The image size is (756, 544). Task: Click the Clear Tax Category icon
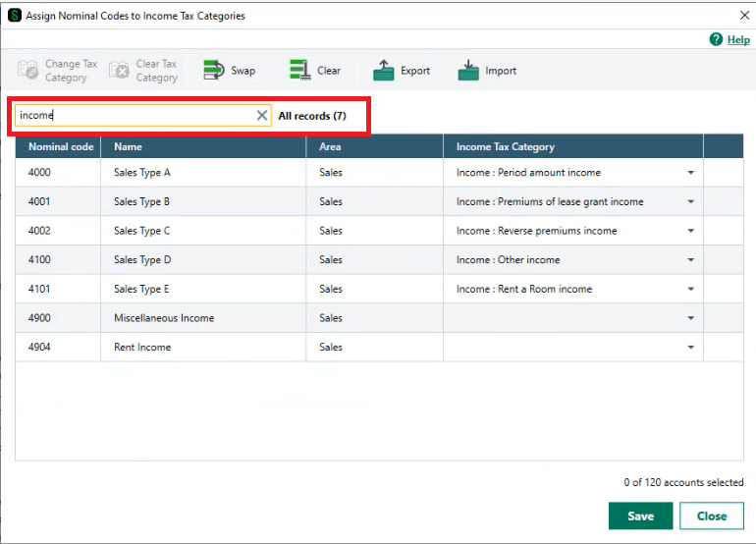[x=119, y=71]
